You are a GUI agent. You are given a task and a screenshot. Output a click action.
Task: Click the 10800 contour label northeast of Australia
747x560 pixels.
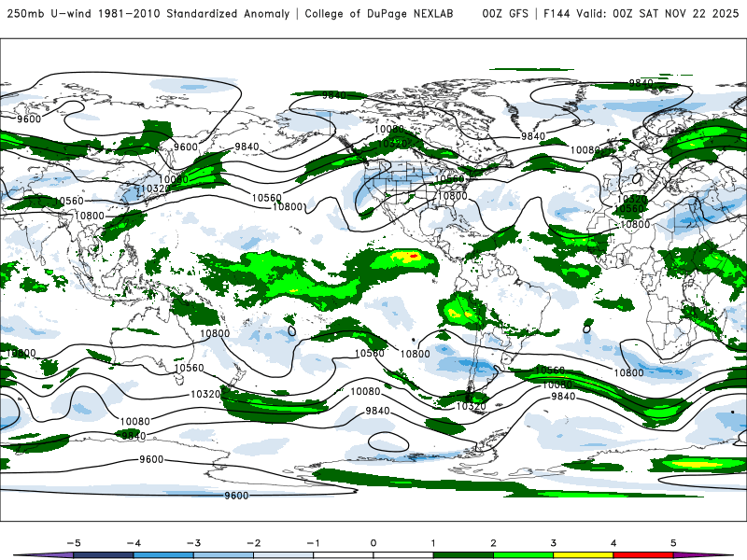(215, 333)
